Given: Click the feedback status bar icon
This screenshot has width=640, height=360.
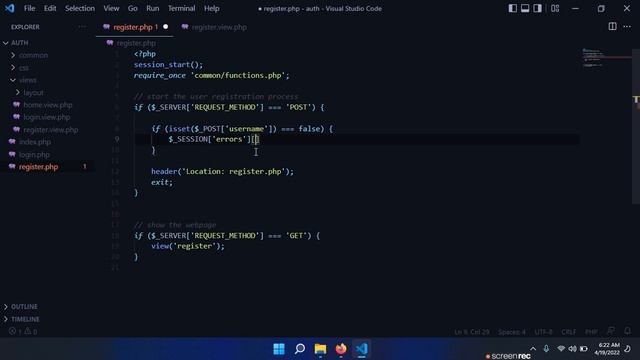Looking at the screenshot, I should click(611, 331).
